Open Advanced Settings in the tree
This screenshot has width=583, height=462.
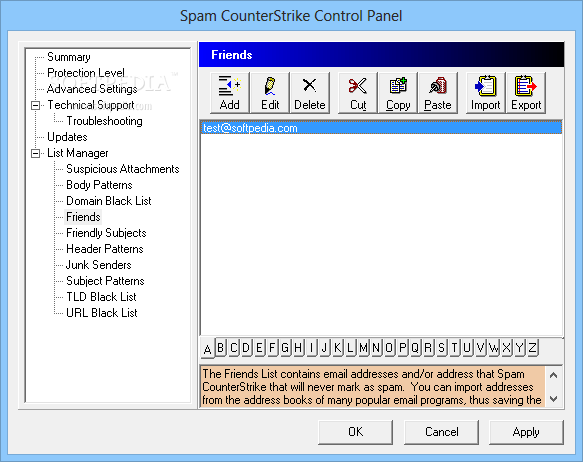(x=92, y=89)
